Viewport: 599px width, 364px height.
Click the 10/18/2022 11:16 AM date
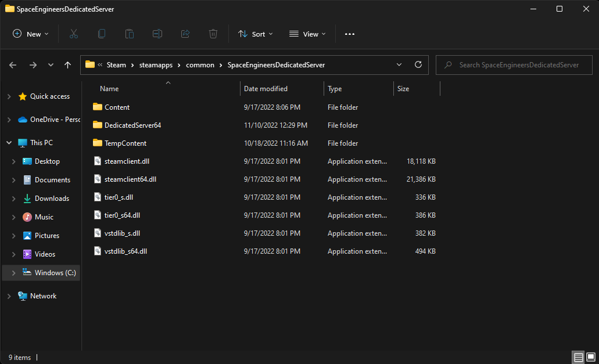(x=276, y=143)
